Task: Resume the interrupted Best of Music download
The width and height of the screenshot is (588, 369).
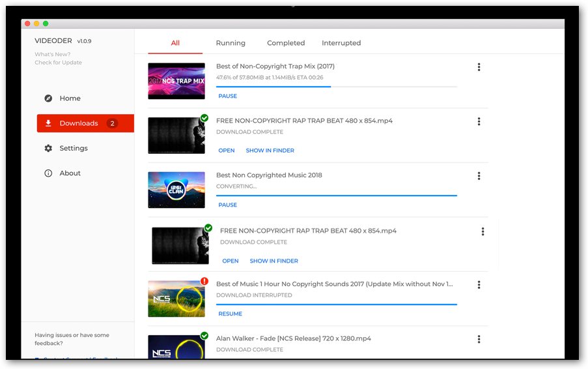Action: point(231,314)
